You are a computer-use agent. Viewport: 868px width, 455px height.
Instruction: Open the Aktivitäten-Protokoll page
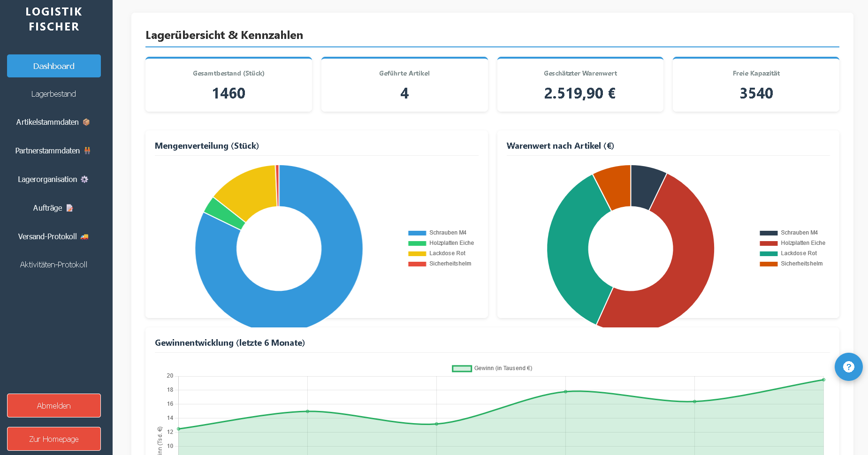pyautogui.click(x=54, y=265)
